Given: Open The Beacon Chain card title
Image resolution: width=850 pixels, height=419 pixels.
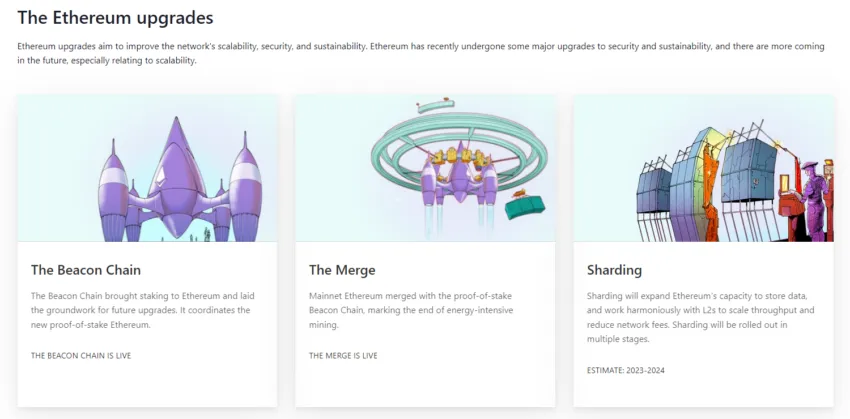Looking at the screenshot, I should pyautogui.click(x=86, y=270).
